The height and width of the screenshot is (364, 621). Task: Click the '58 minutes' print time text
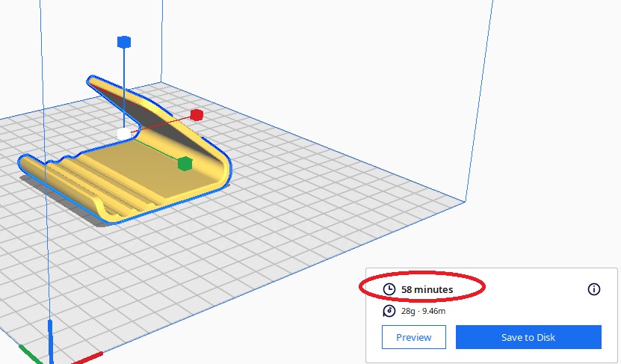pos(427,289)
